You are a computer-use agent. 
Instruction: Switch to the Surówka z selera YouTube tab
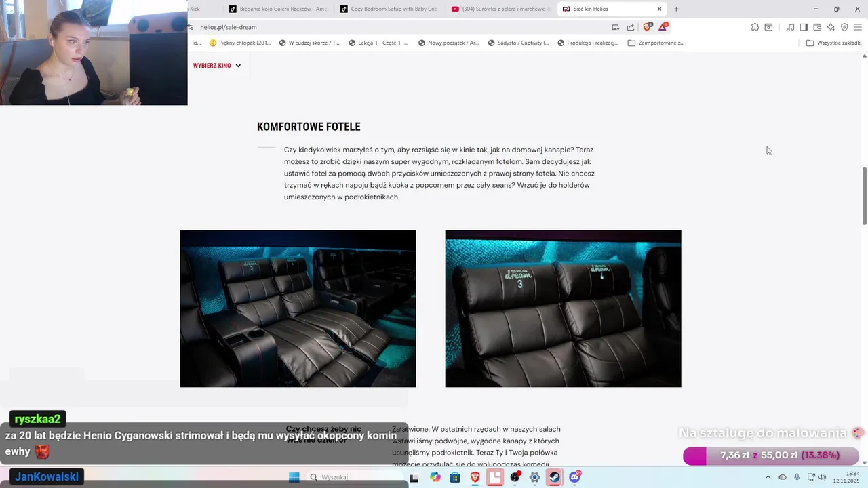click(x=501, y=9)
